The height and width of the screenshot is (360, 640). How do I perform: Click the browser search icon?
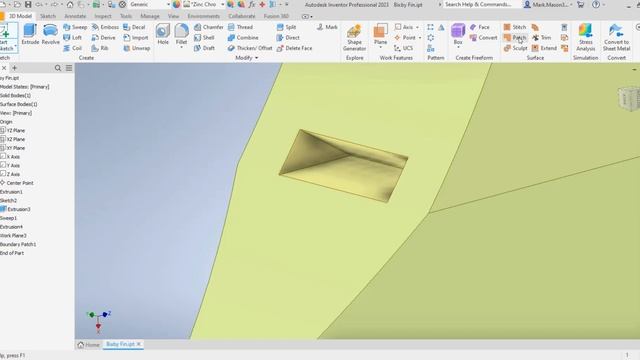[x=58, y=68]
